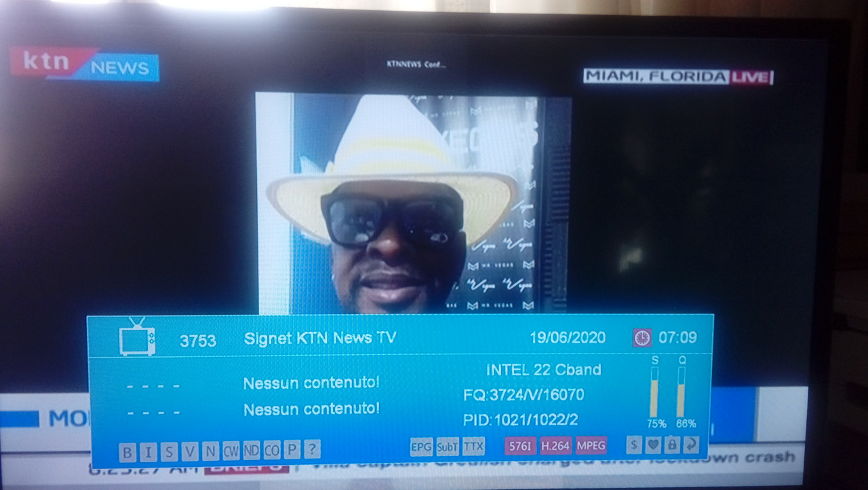Screen dimensions: 868x490
Task: Click the Q signal quality bar
Action: [x=682, y=392]
